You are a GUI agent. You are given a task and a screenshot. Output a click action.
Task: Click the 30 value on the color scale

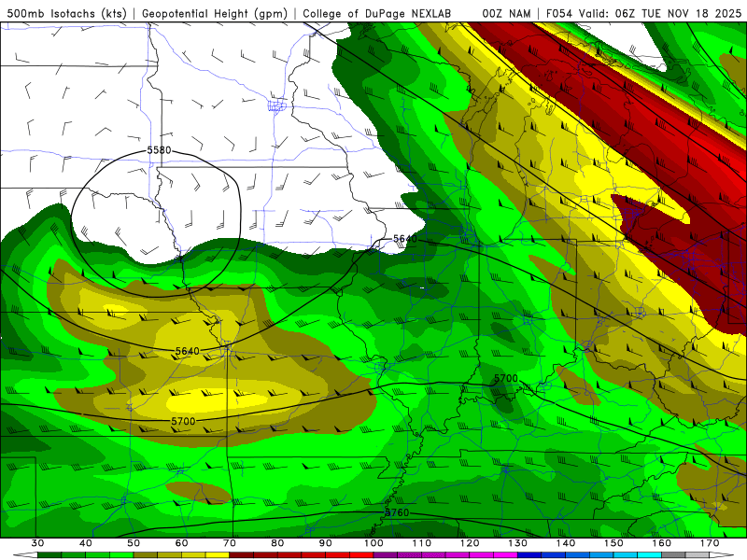[37, 543]
